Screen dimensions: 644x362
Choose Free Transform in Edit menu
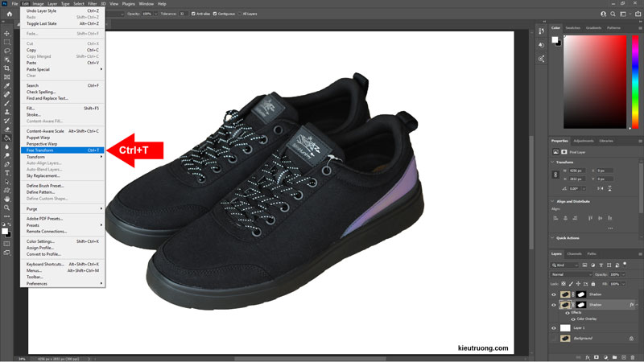(63, 150)
